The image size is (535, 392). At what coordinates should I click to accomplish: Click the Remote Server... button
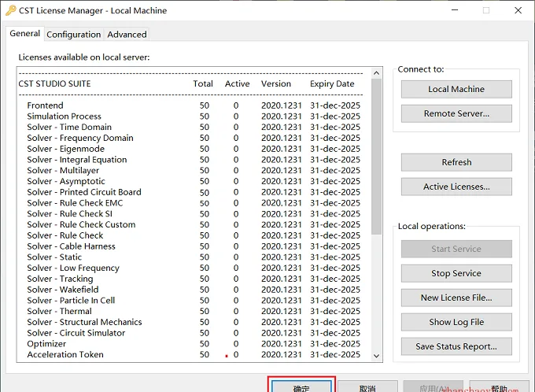pyautogui.click(x=456, y=113)
